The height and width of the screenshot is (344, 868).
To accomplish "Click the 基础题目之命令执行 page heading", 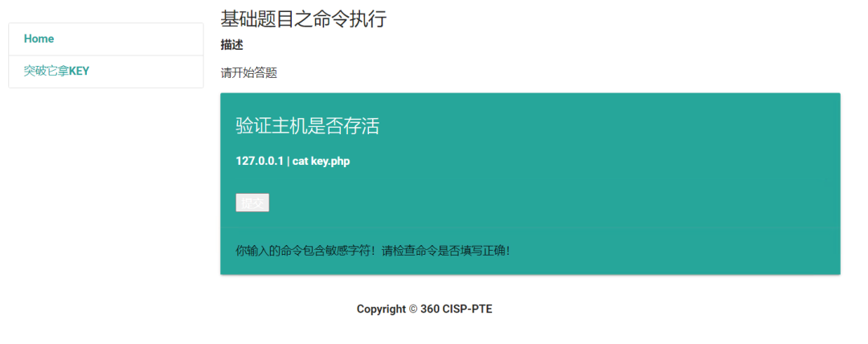I will point(303,18).
